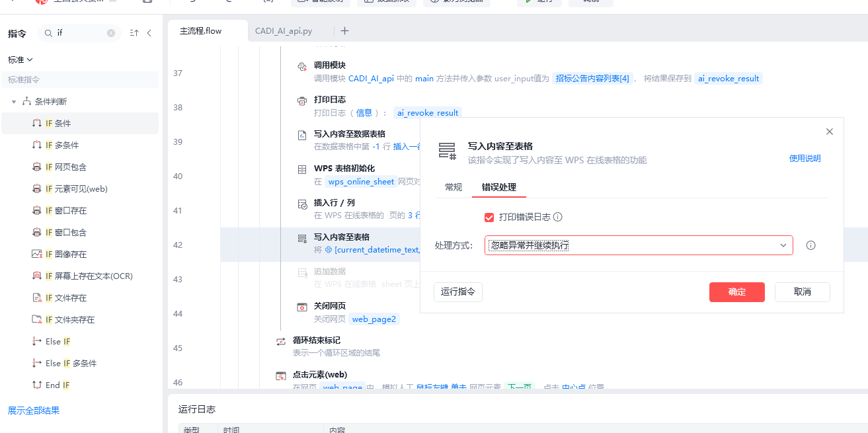Image resolution: width=868 pixels, height=433 pixels.
Task: Open the CADI_AI_api.py tab
Action: pos(284,31)
